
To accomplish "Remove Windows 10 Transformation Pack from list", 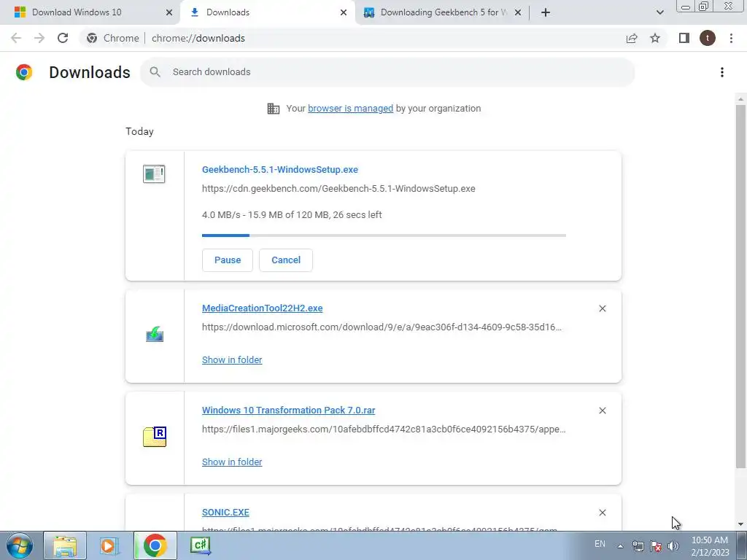I will (602, 411).
